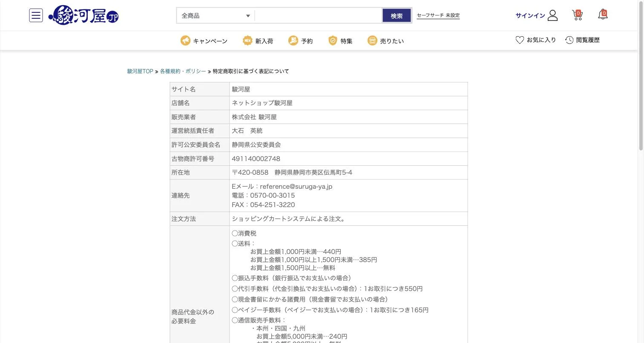Open the notifications bell icon

coord(603,14)
